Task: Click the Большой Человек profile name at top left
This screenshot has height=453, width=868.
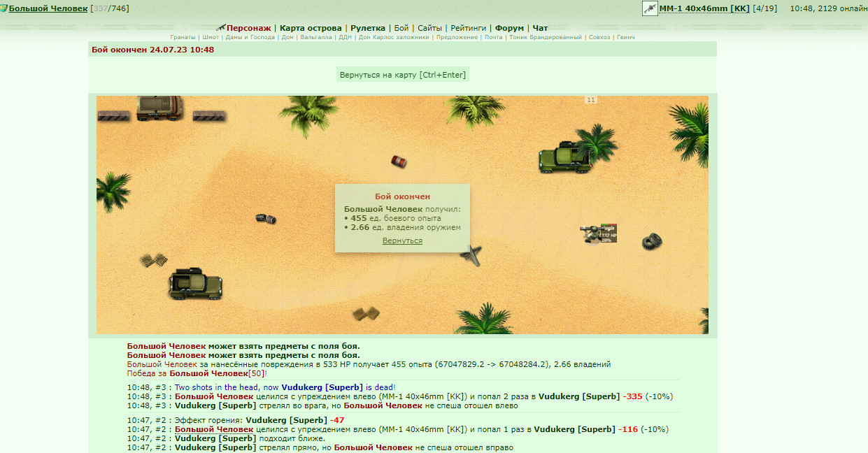Action: 48,8
